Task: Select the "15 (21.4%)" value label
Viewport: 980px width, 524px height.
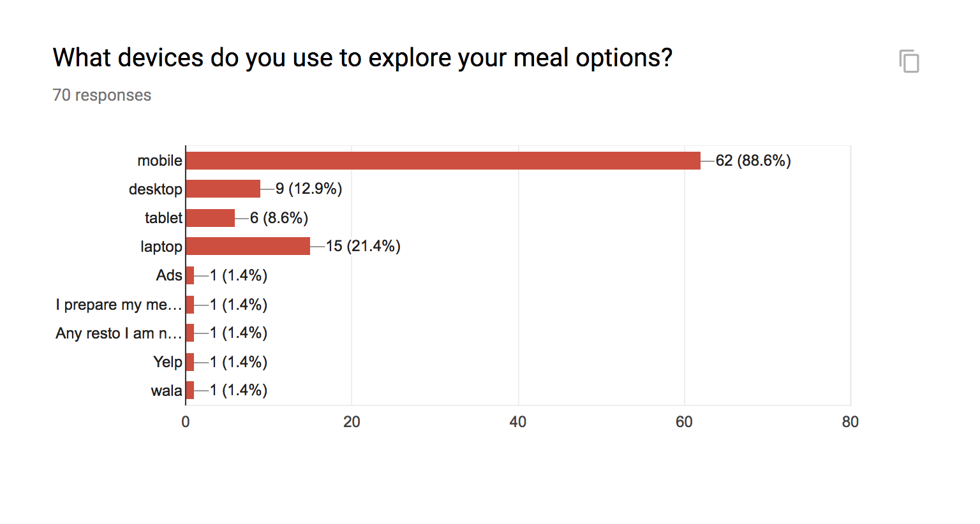Action: (x=363, y=246)
